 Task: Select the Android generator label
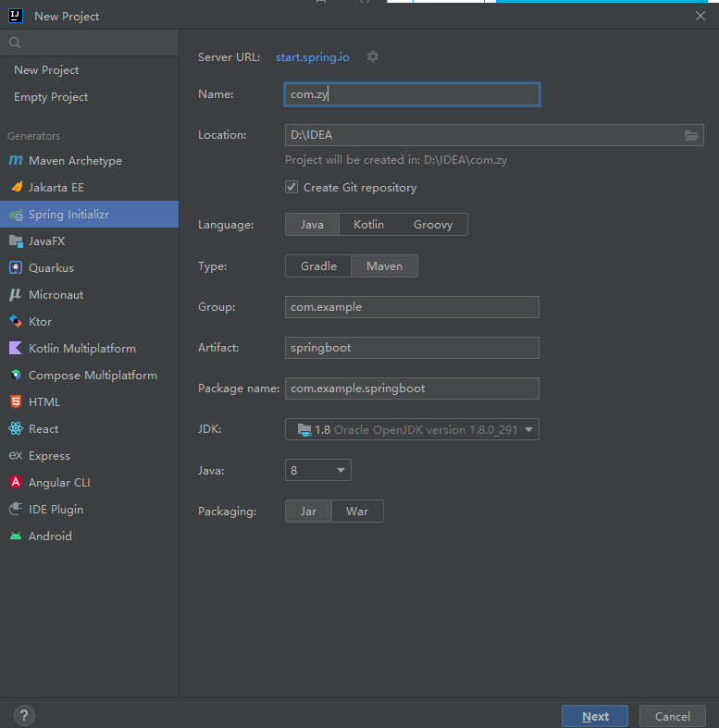point(50,537)
